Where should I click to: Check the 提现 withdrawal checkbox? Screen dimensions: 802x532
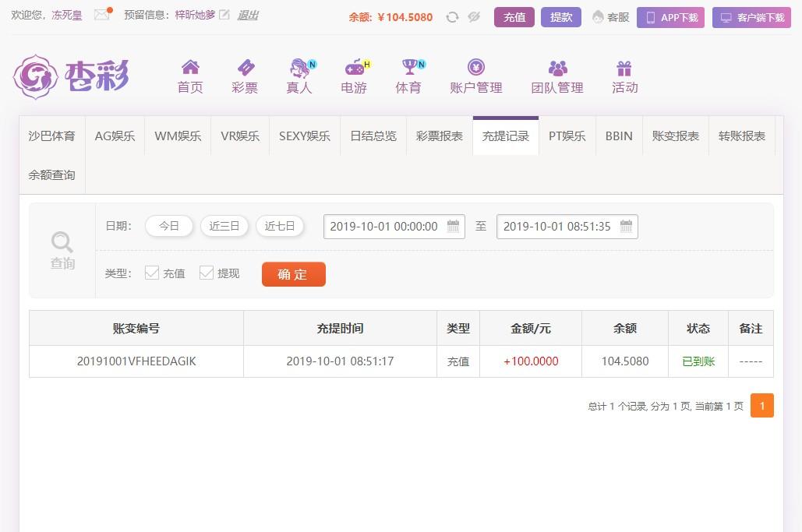point(207,273)
